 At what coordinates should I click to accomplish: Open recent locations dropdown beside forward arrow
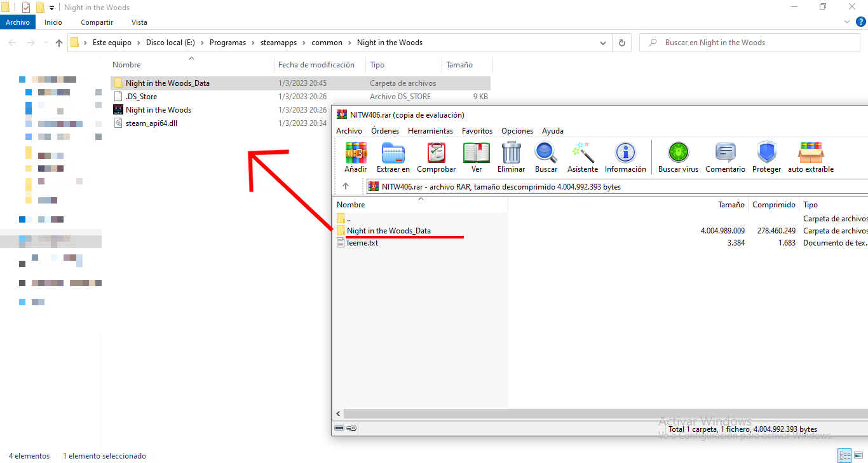tap(44, 43)
